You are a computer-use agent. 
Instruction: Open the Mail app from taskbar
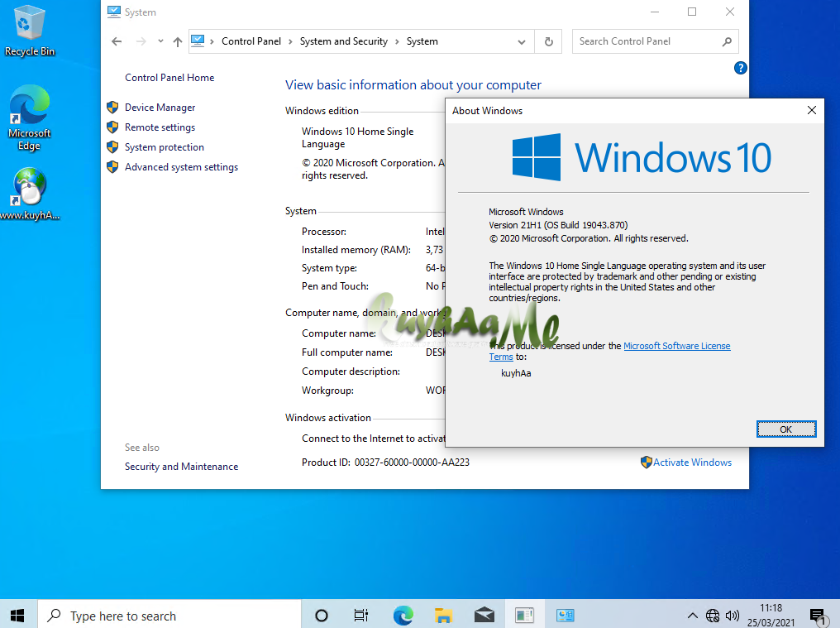pos(484,615)
